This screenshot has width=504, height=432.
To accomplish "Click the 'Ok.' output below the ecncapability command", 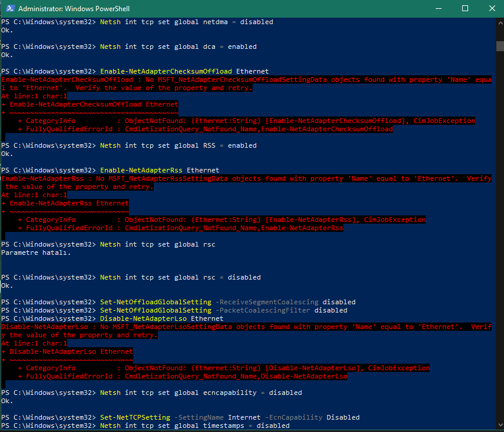I will (x=7, y=401).
